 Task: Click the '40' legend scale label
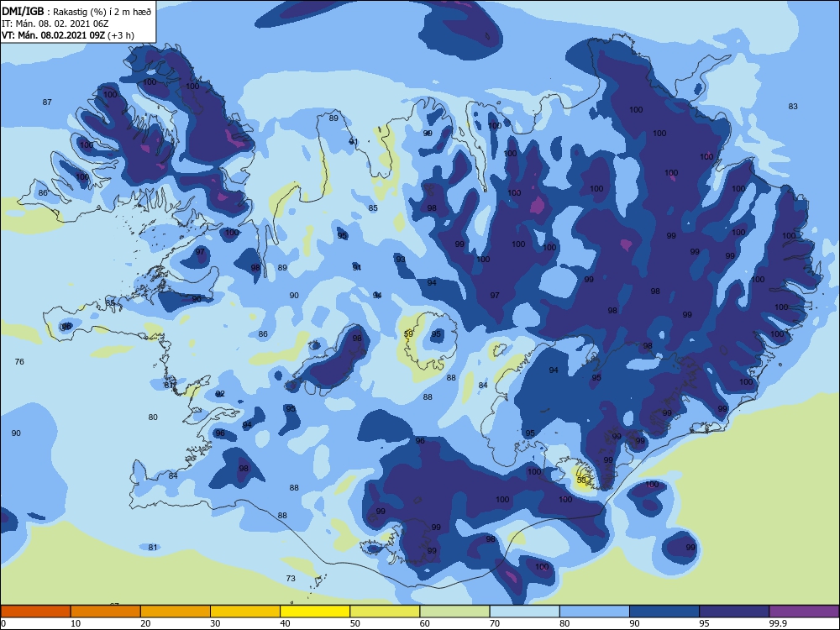point(285,623)
